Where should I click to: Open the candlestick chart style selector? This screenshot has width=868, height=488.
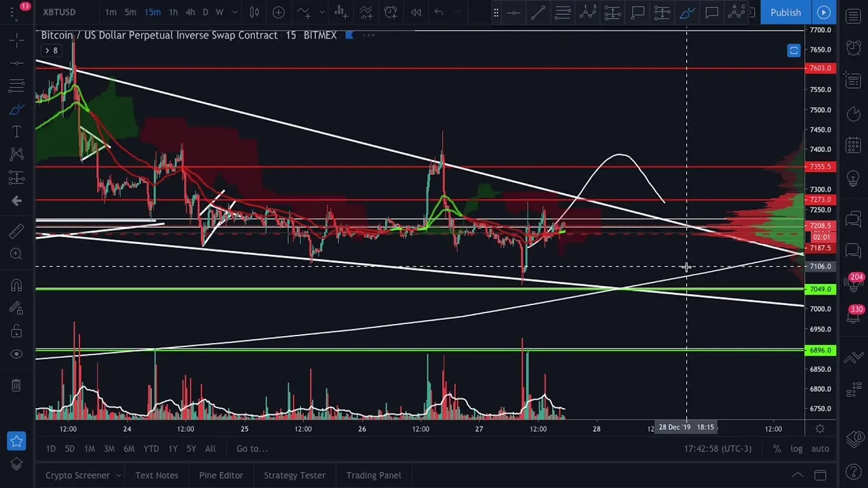click(254, 12)
